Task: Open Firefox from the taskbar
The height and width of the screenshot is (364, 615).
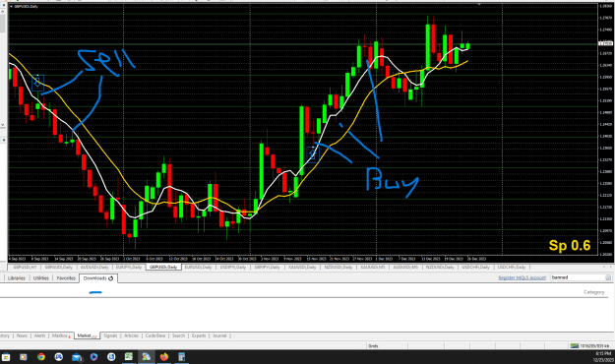Action: (164, 357)
